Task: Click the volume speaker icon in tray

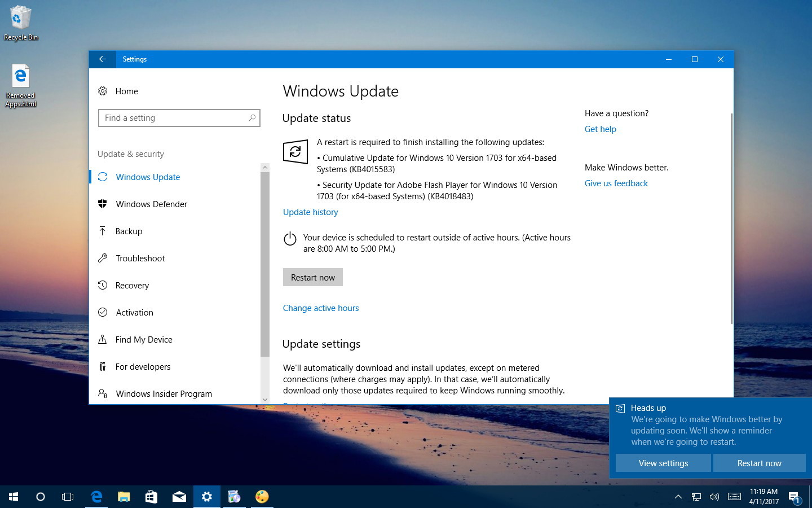Action: [714, 497]
